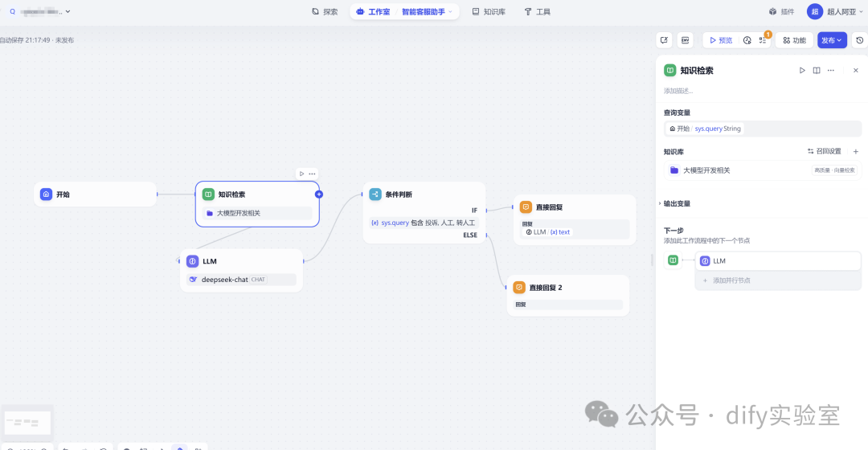Click the workflow minimap thumbnail
This screenshot has height=450, width=868.
[x=27, y=422]
